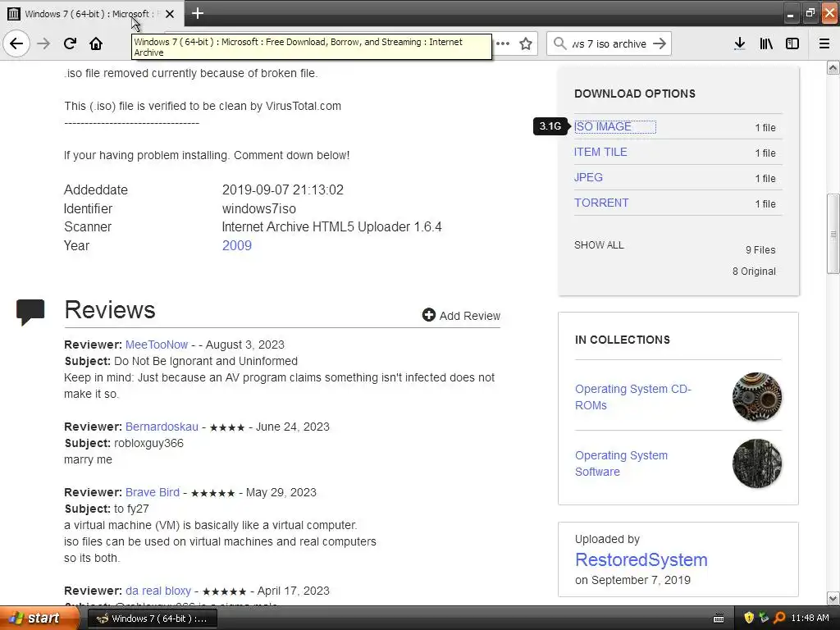
Task: Go back to the previous page
Action: [16, 43]
